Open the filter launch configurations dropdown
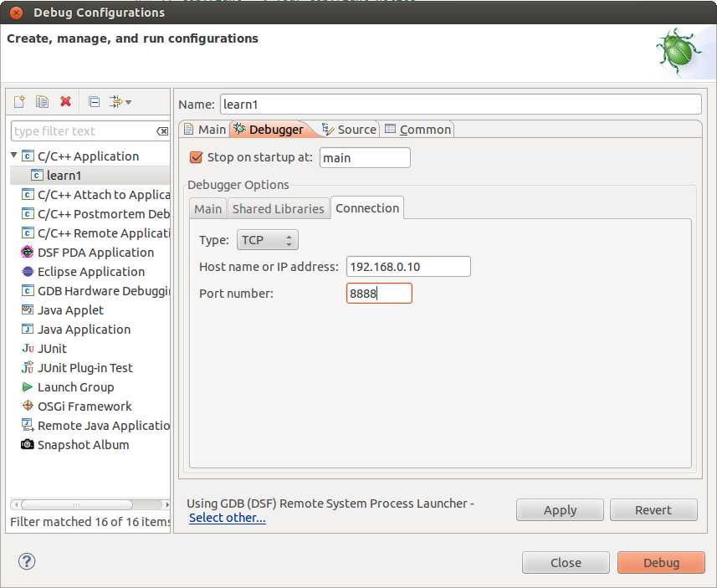Image resolution: width=717 pixels, height=588 pixels. 120,101
